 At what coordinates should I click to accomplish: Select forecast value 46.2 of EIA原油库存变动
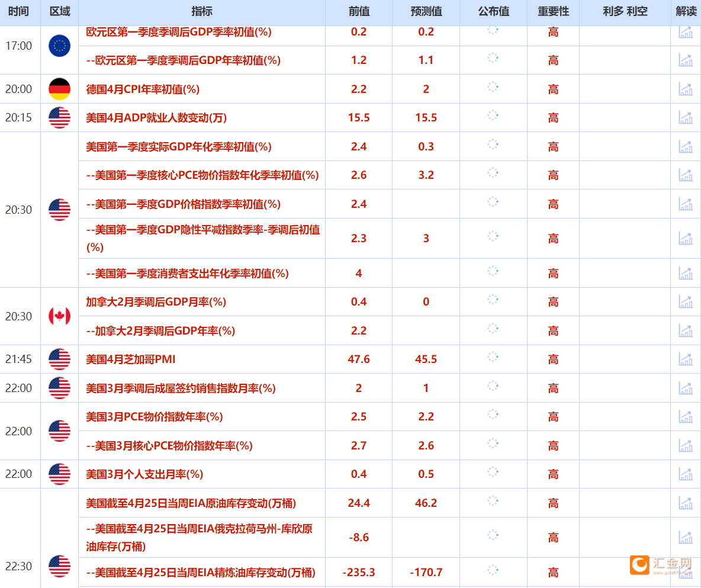[426, 503]
